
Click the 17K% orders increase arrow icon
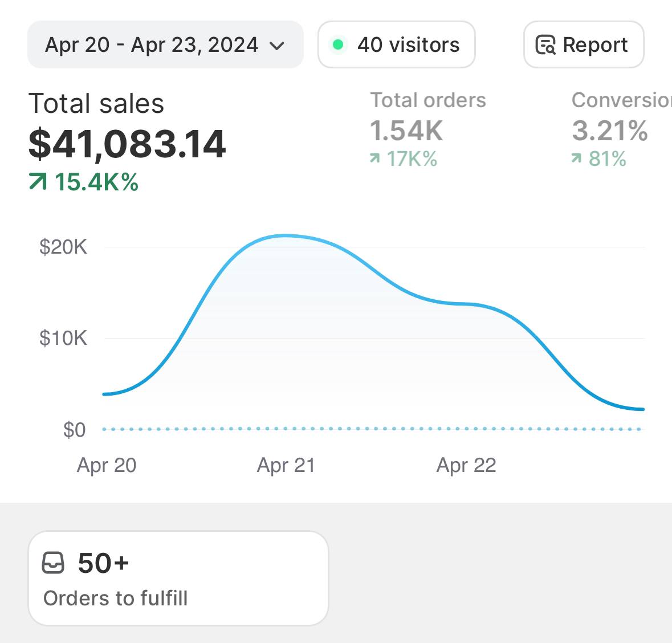pyautogui.click(x=374, y=158)
